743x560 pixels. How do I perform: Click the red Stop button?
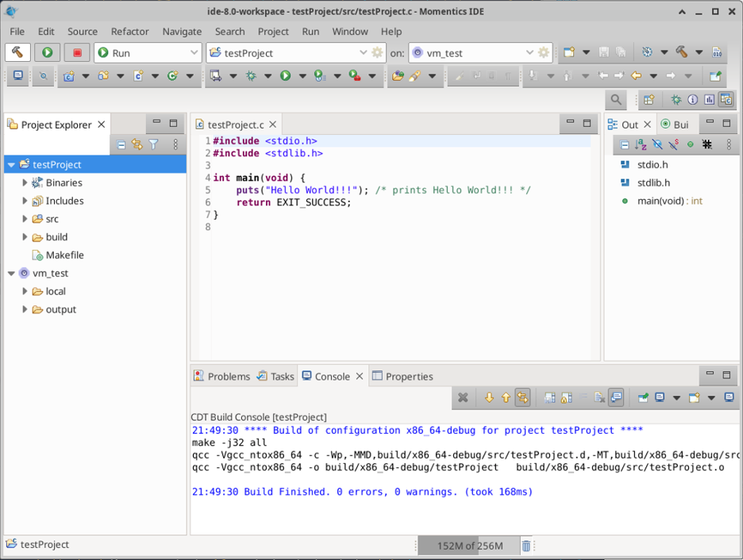(77, 52)
